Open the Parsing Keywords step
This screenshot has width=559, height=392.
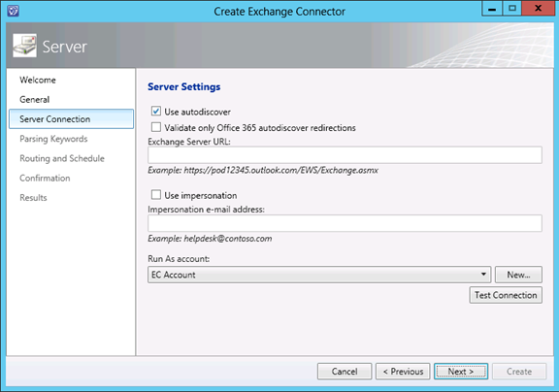(x=53, y=139)
